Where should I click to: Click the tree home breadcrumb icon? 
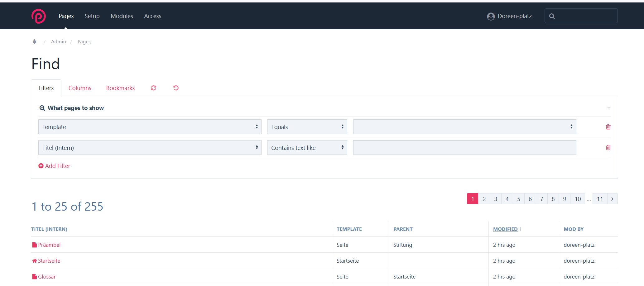coord(34,41)
